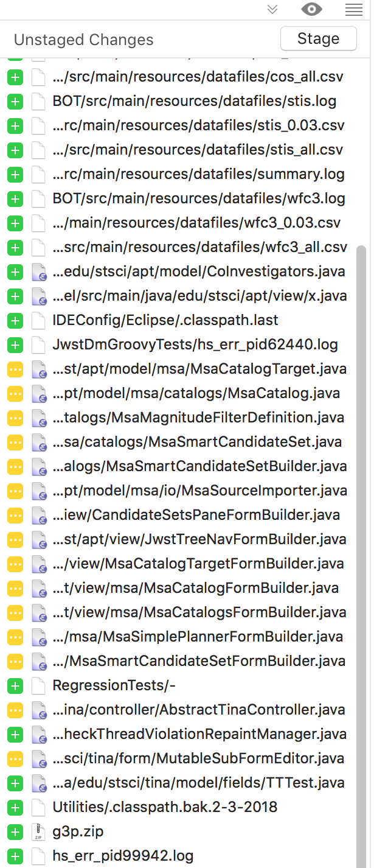Click the vertical scrollbar thumb

coord(361,556)
